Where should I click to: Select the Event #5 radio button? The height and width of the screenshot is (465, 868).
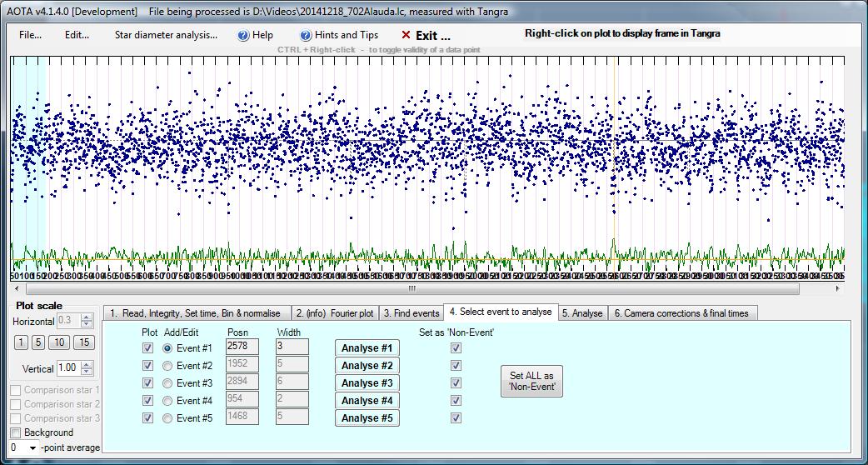tap(167, 418)
